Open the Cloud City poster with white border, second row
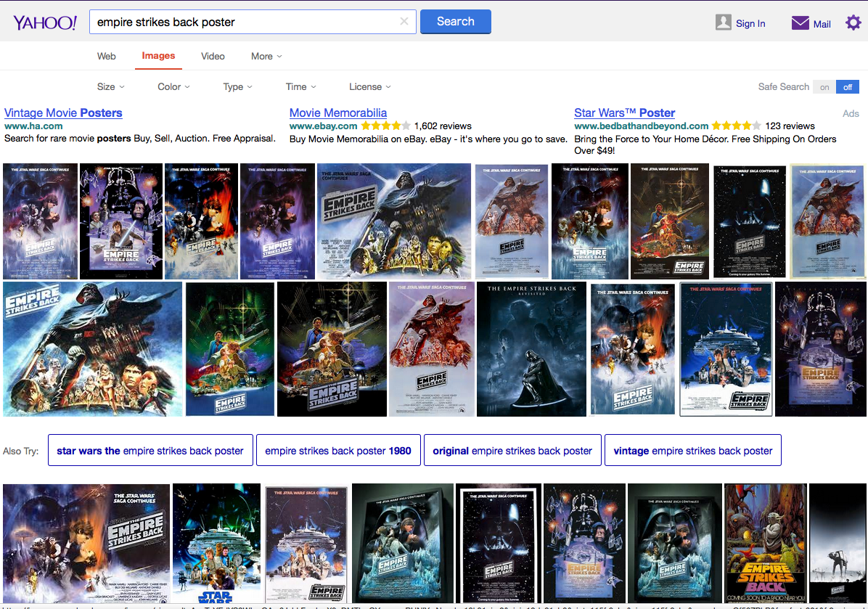The width and height of the screenshot is (868, 609). pos(726,349)
